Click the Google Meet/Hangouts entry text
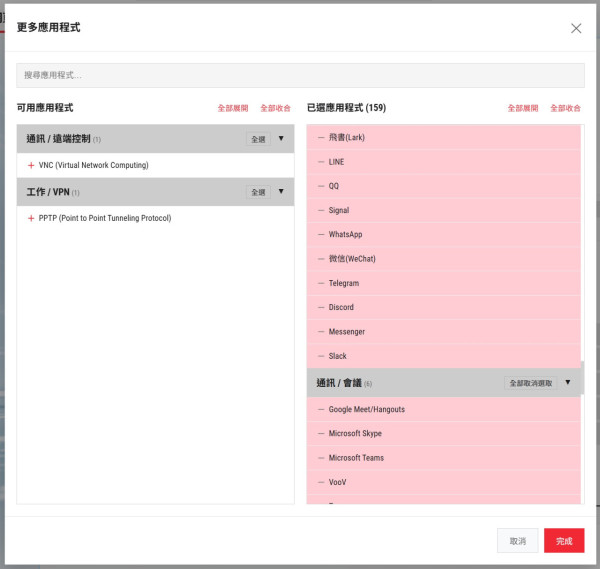This screenshot has height=569, width=600. tap(367, 409)
